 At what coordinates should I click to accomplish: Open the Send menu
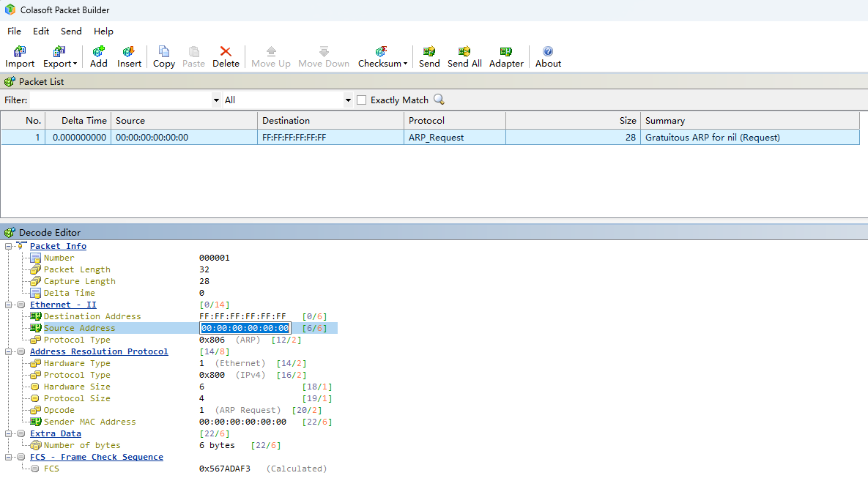[71, 31]
